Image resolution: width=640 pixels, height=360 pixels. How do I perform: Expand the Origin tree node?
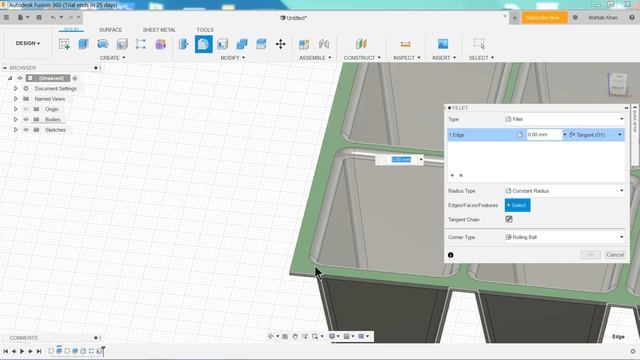(x=16, y=109)
